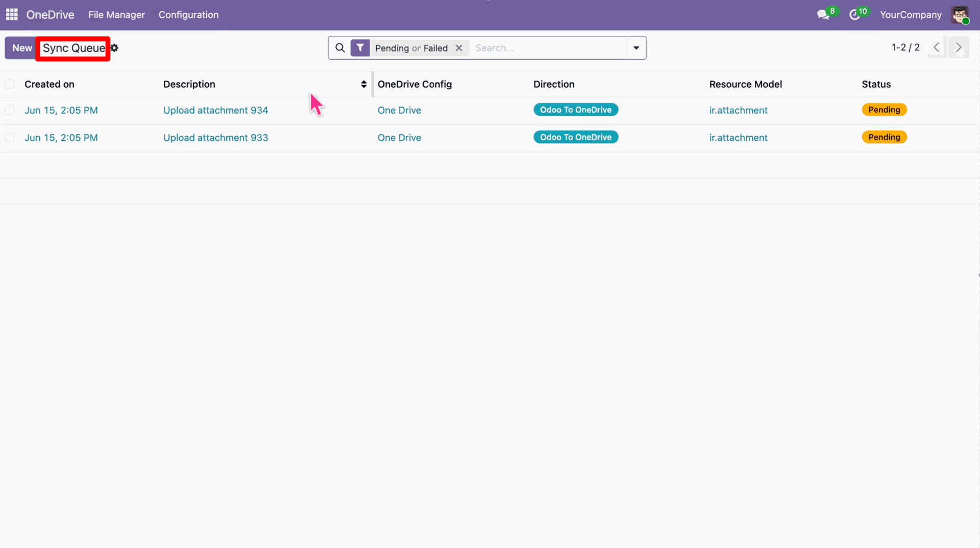The height and width of the screenshot is (548, 980).
Task: Open the Upload attachment 934 record
Action: coord(215,110)
